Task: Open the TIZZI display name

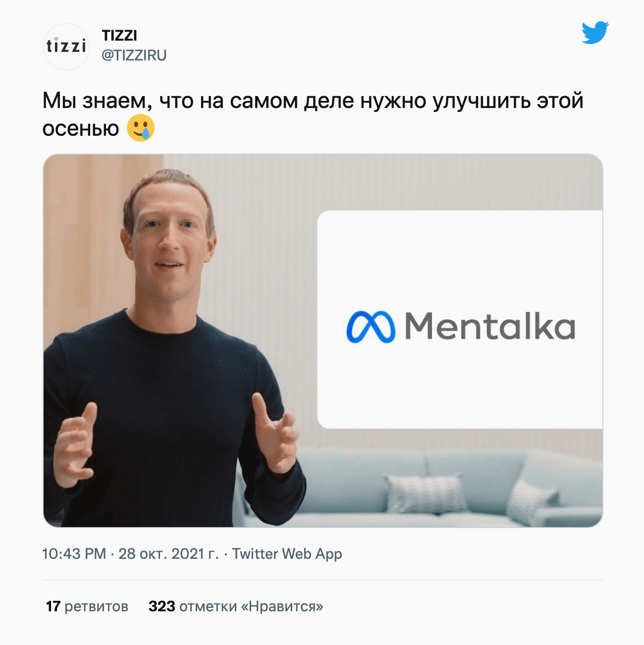Action: tap(119, 36)
